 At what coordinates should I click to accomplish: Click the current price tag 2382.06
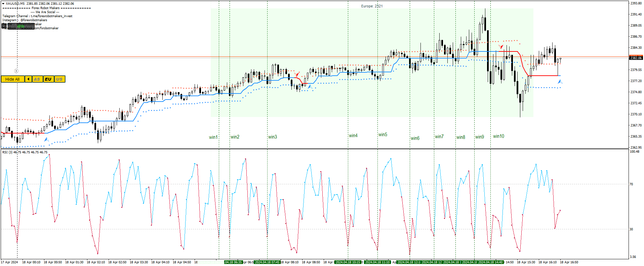(636, 58)
